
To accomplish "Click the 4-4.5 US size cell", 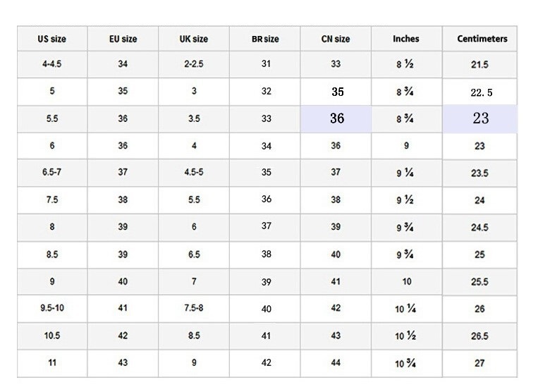I will pos(52,64).
